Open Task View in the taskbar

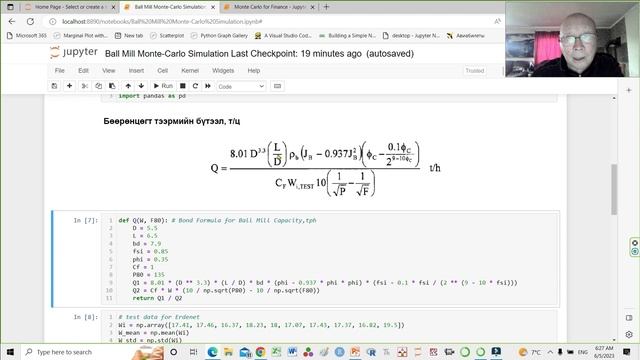[193, 352]
